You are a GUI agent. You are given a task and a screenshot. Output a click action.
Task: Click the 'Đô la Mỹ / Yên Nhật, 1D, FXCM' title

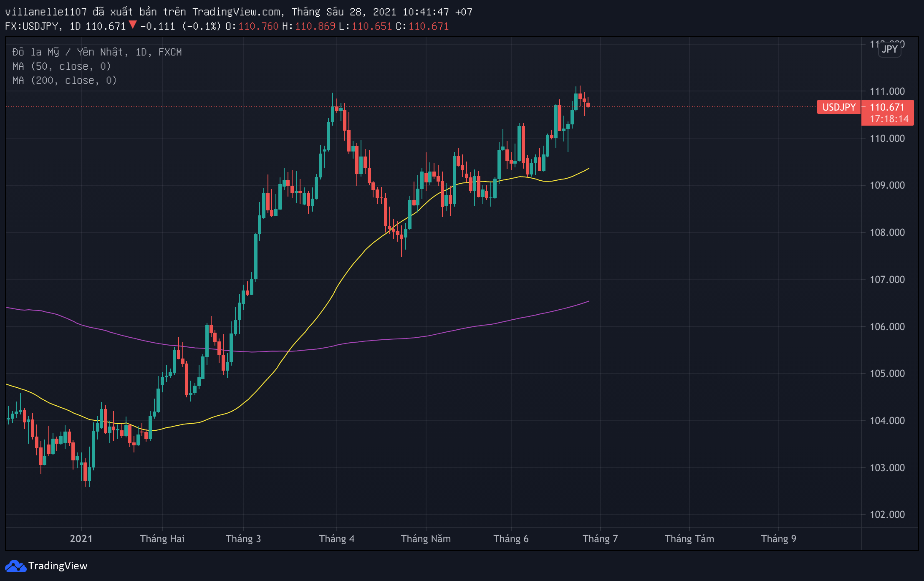click(x=97, y=52)
